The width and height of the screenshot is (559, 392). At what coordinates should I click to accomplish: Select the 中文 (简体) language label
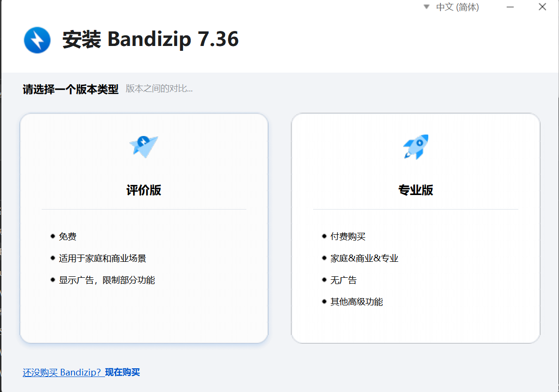click(457, 7)
